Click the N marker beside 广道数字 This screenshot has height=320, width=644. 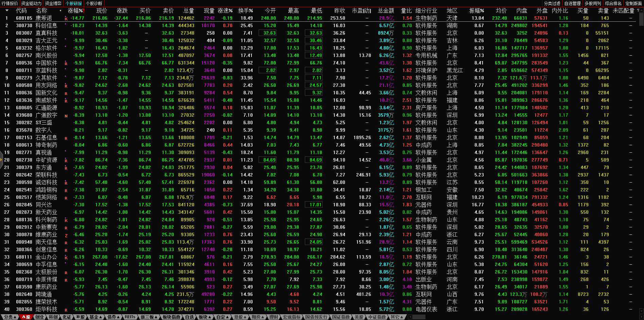pyautogui.click(x=66, y=116)
